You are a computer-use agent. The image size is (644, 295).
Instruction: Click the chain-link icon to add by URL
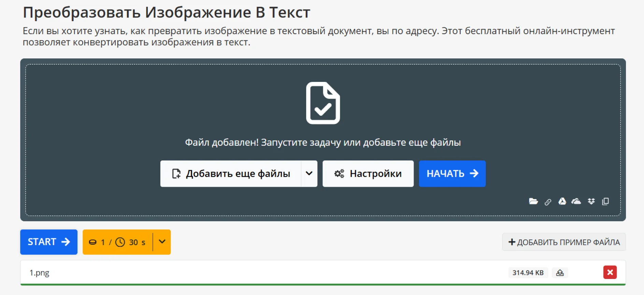(x=548, y=202)
